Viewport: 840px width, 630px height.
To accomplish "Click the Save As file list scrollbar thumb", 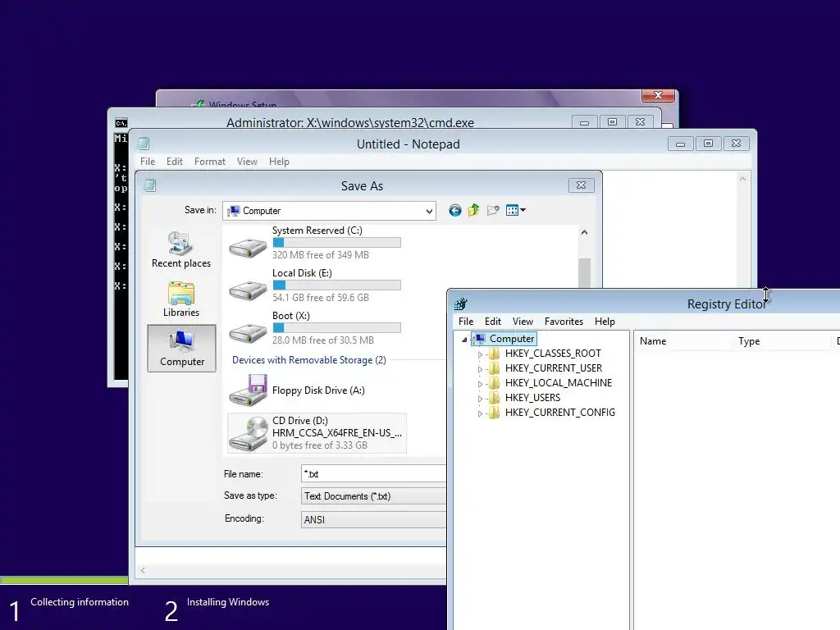I will [584, 273].
